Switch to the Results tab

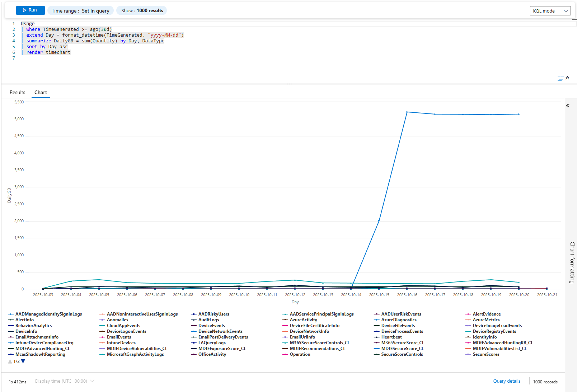(17, 92)
